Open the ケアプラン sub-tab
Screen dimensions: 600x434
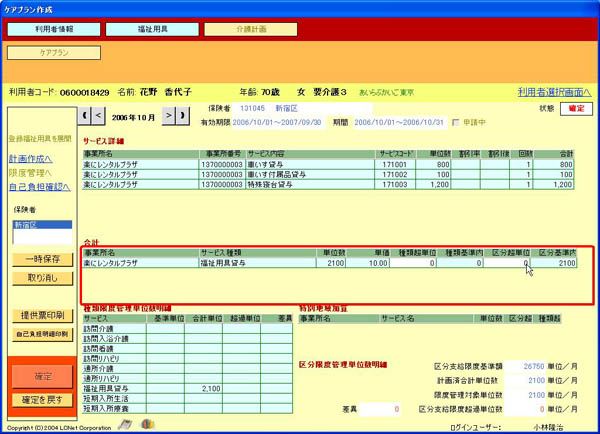pyautogui.click(x=54, y=52)
